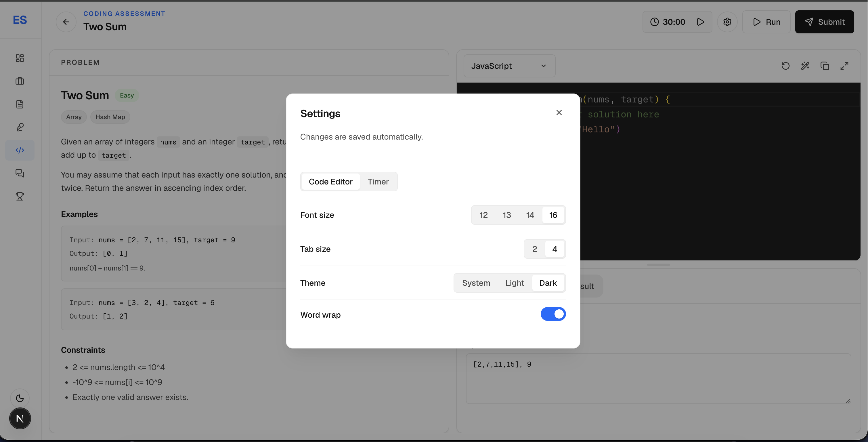Click the '2 <= nums.length <= 10^4' constraint
Viewport: 868px width, 442px height.
pyautogui.click(x=118, y=367)
